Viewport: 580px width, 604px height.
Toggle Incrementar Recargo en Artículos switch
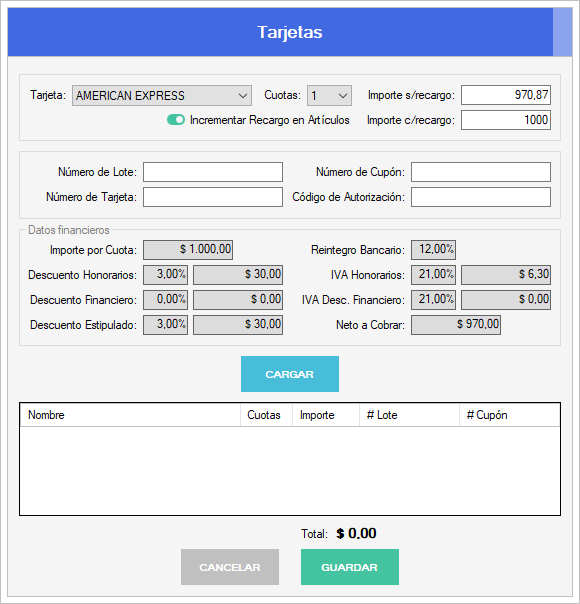pyautogui.click(x=176, y=120)
